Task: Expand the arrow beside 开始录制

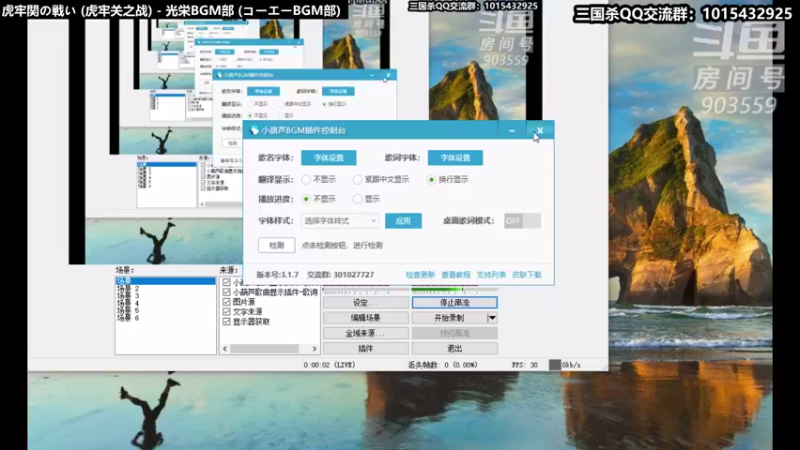Action: [492, 318]
